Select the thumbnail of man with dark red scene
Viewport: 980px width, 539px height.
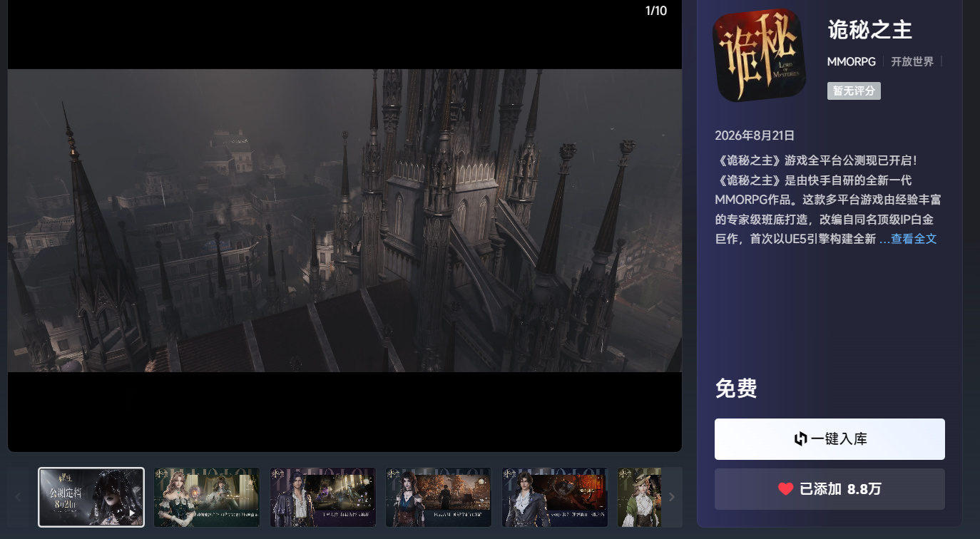click(x=555, y=497)
